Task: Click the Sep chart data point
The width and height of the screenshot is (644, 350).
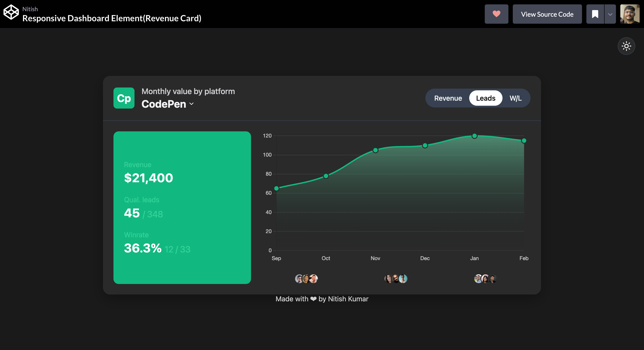Action: [276, 188]
